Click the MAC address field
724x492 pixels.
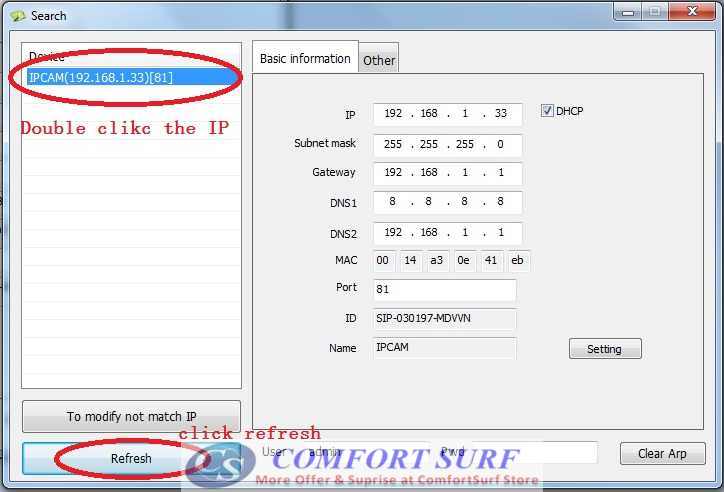pyautogui.click(x=450, y=261)
